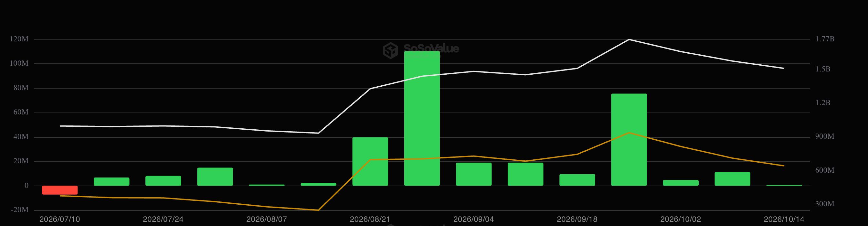
Task: Click the orange line's lowest point near -20M
Action: (x=318, y=210)
